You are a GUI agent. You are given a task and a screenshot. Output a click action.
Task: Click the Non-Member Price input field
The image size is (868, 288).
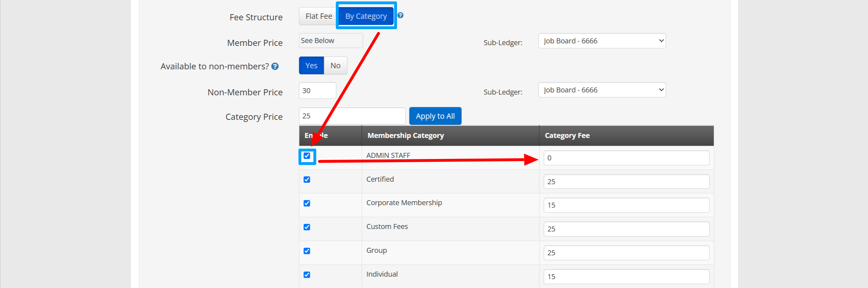pyautogui.click(x=317, y=91)
